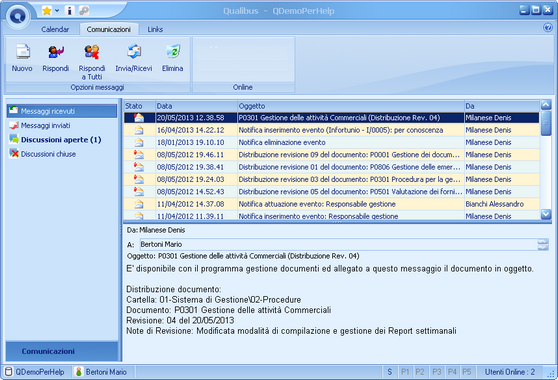Screen dimensions: 558x380
Task: Sort by the Da column header
Action: 502,106
